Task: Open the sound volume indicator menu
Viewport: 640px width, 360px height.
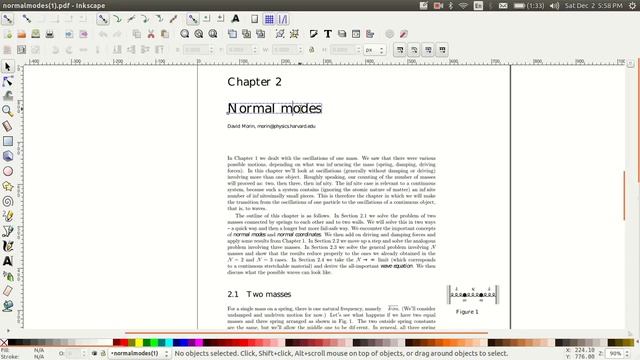Action: (554, 6)
